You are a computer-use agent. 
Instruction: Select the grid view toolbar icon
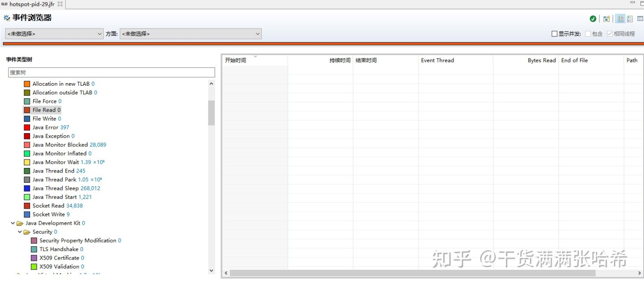620,18
